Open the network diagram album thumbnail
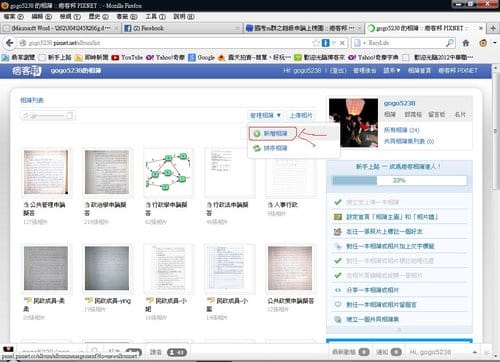Image resolution: width=500 pixels, height=362 pixels. (168, 173)
